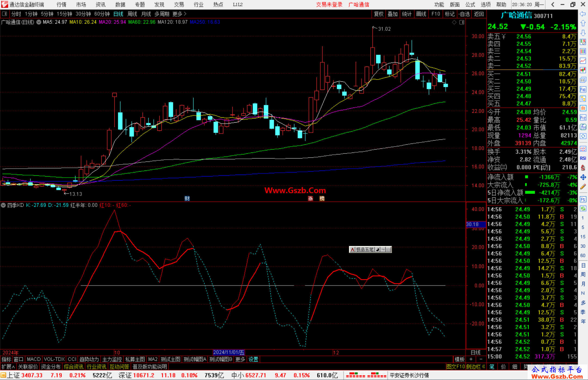Screen dimensions: 588x380
Task: Click the plus button next to 模板
Action: point(471,360)
